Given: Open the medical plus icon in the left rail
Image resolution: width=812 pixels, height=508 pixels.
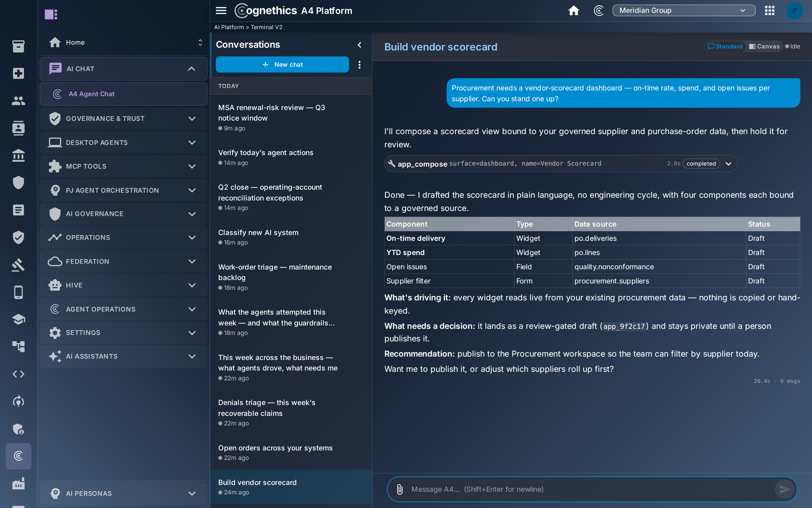Looking at the screenshot, I should [x=18, y=73].
